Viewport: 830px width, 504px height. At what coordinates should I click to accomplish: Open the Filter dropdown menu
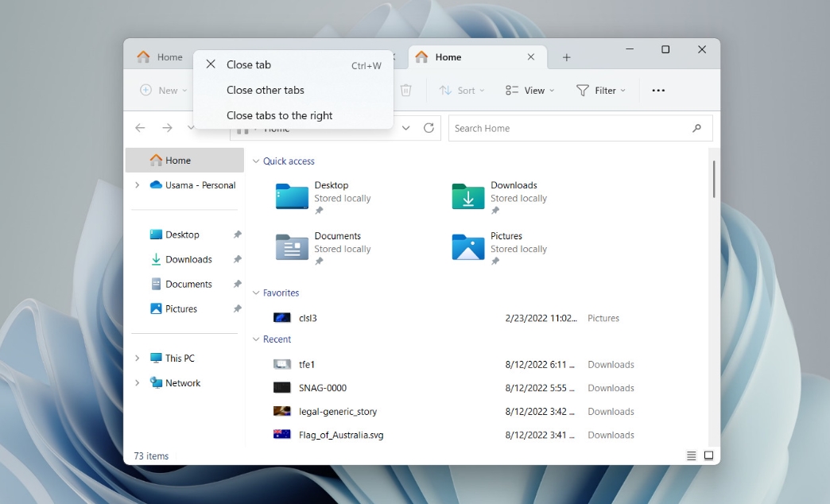coord(601,91)
